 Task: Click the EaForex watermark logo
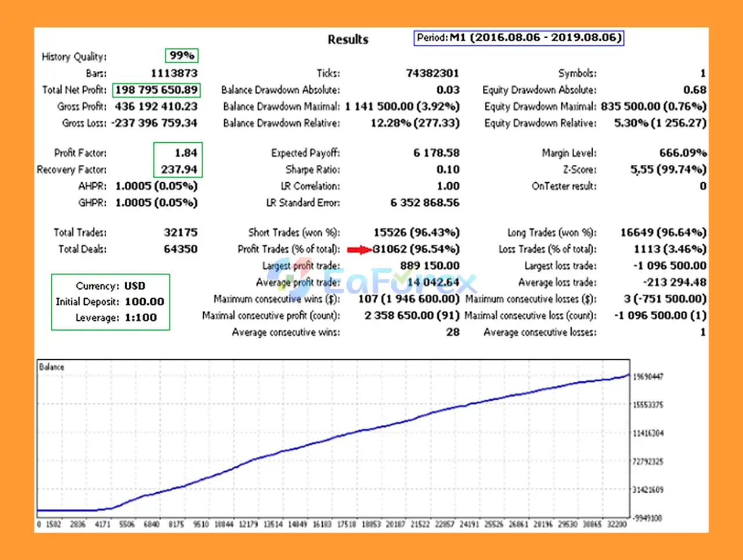click(x=371, y=283)
